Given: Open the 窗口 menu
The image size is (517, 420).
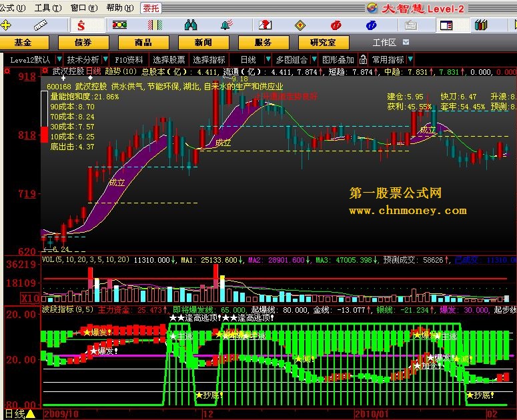Looking at the screenshot, I should point(84,7).
